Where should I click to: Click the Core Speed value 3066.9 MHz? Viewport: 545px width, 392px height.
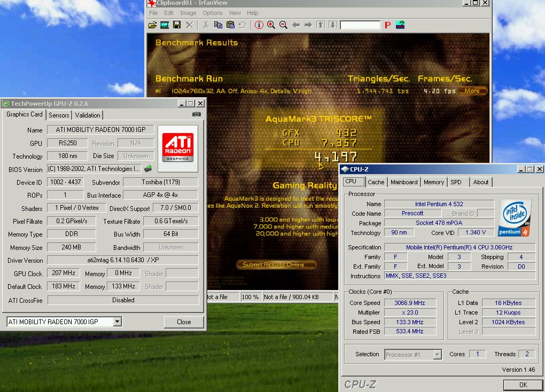click(x=410, y=303)
